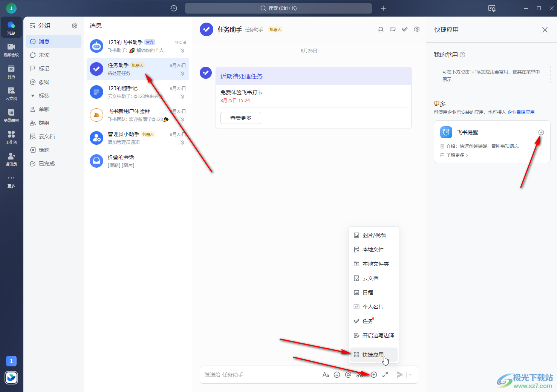Open history clock icon in title bar
Viewport: 557px width, 392px height.
tap(174, 8)
